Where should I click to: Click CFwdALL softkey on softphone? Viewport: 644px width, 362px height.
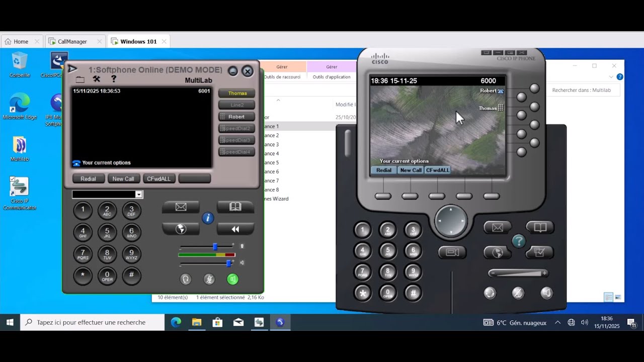pyautogui.click(x=158, y=178)
